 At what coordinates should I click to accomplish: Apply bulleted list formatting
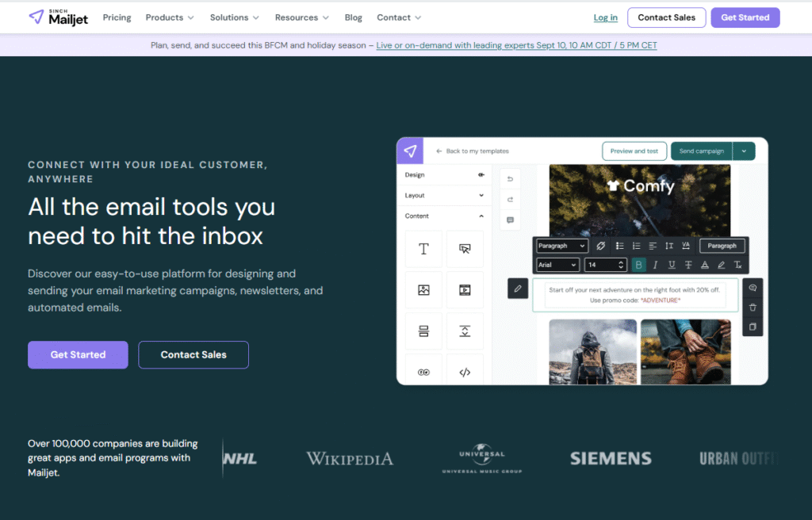pos(619,246)
